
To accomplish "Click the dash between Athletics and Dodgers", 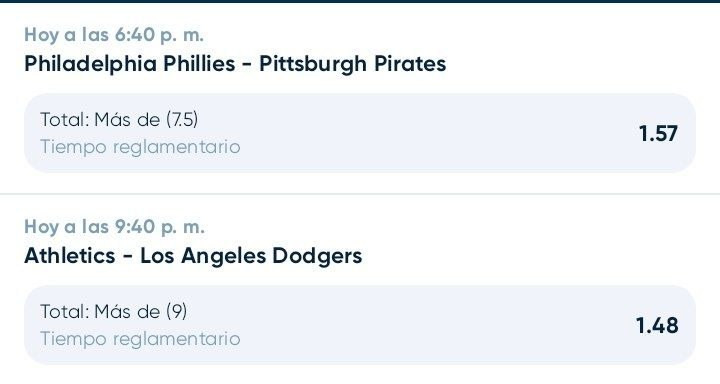I will click(128, 257).
